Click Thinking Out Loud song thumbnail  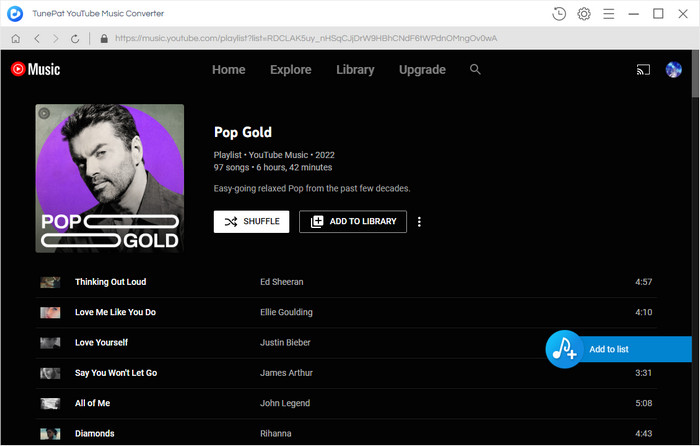50,282
